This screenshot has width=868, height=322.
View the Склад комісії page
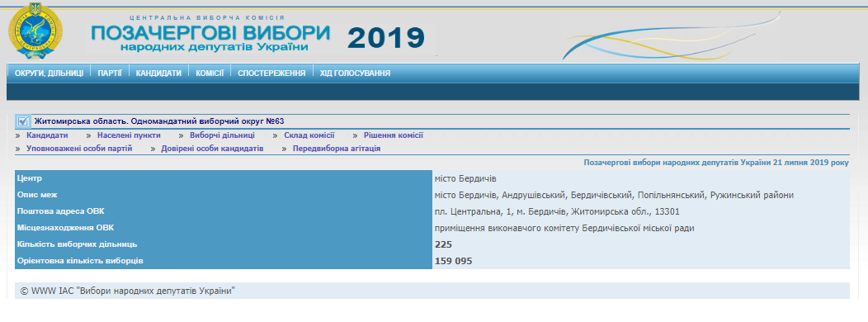(309, 135)
